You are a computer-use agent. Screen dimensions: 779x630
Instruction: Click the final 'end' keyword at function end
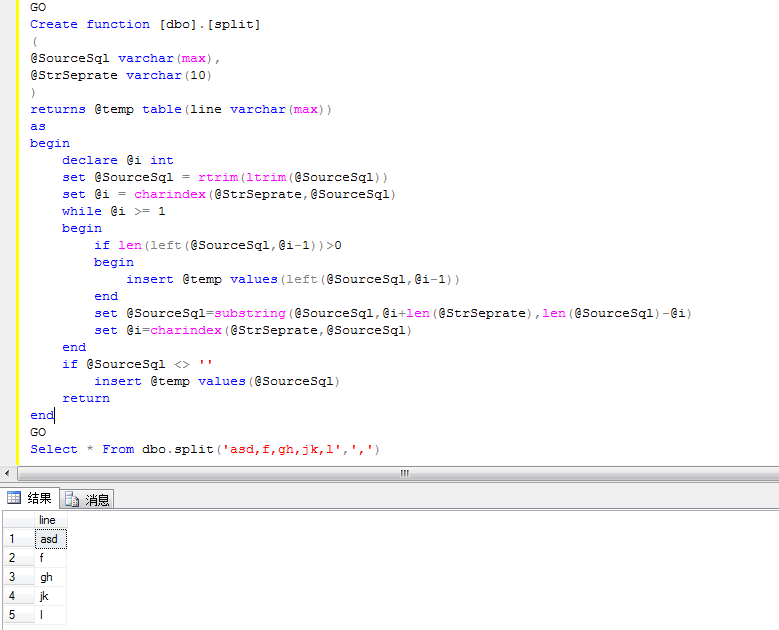tap(42, 415)
